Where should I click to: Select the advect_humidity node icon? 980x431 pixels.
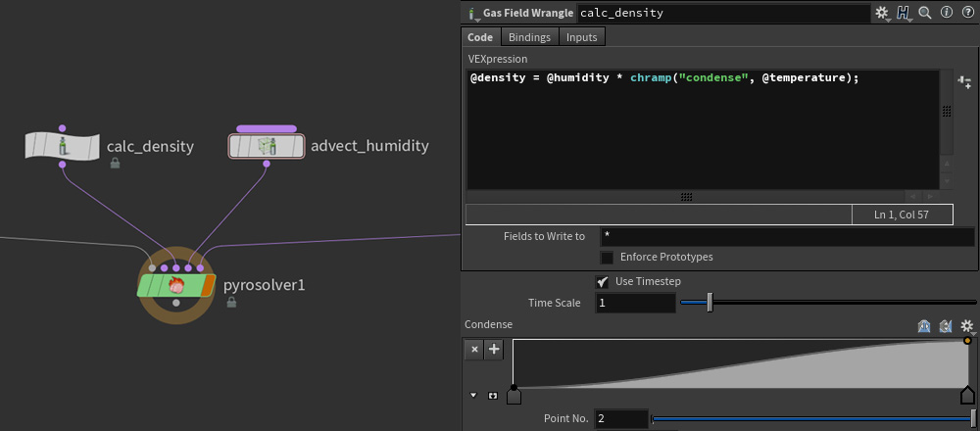(267, 146)
